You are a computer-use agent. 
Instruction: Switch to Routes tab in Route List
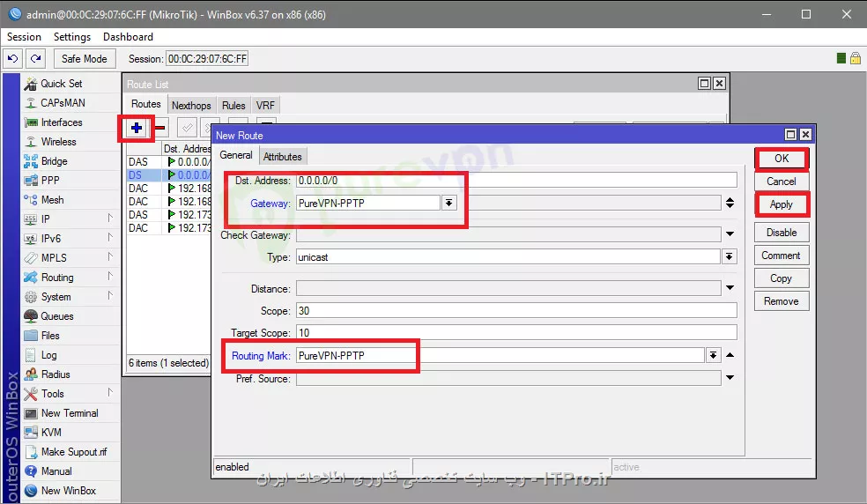point(146,104)
